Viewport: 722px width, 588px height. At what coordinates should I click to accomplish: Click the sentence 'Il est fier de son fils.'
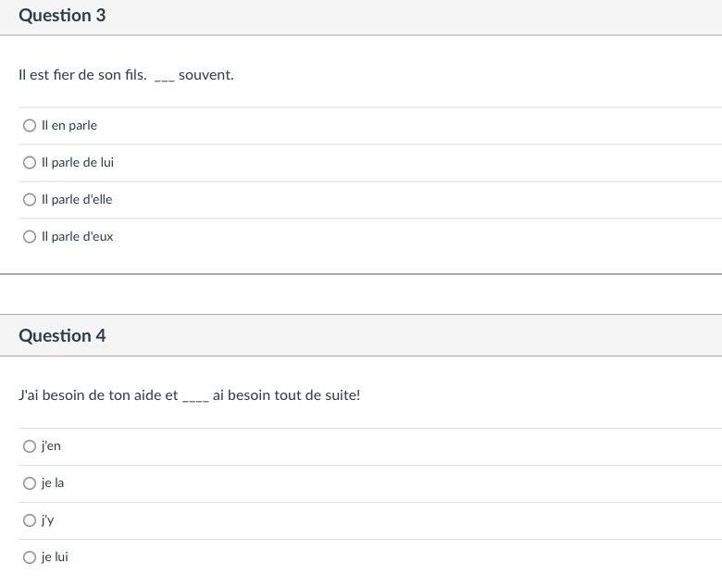pyautogui.click(x=83, y=75)
